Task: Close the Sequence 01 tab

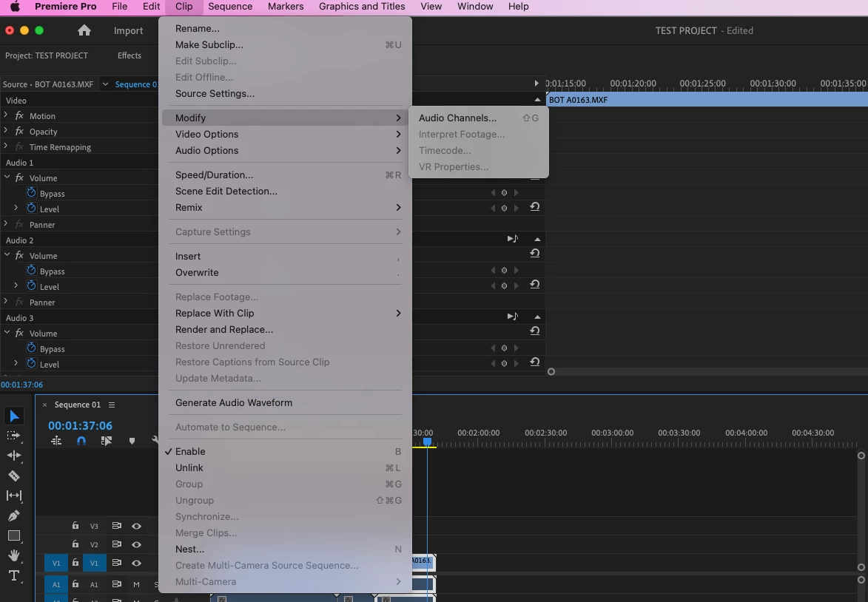Action: pos(45,405)
